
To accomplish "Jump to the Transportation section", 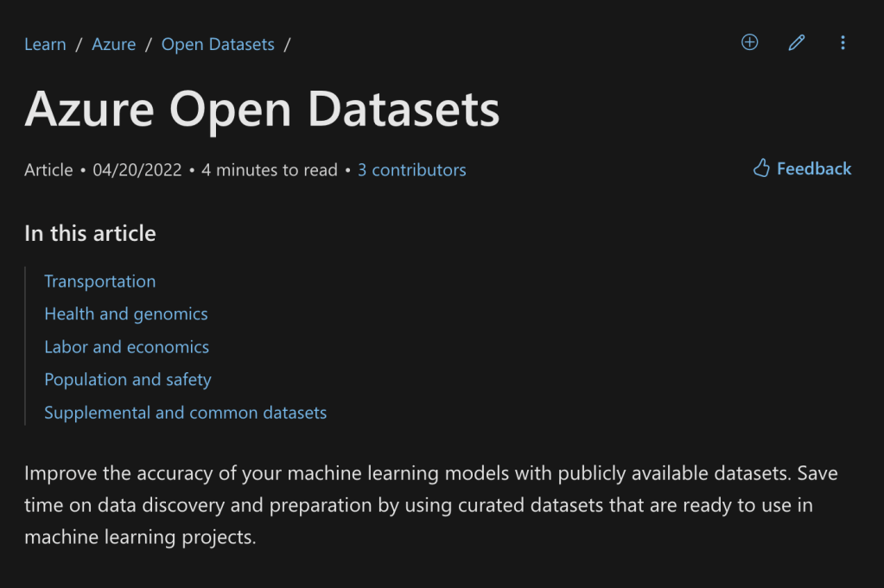I will [100, 281].
